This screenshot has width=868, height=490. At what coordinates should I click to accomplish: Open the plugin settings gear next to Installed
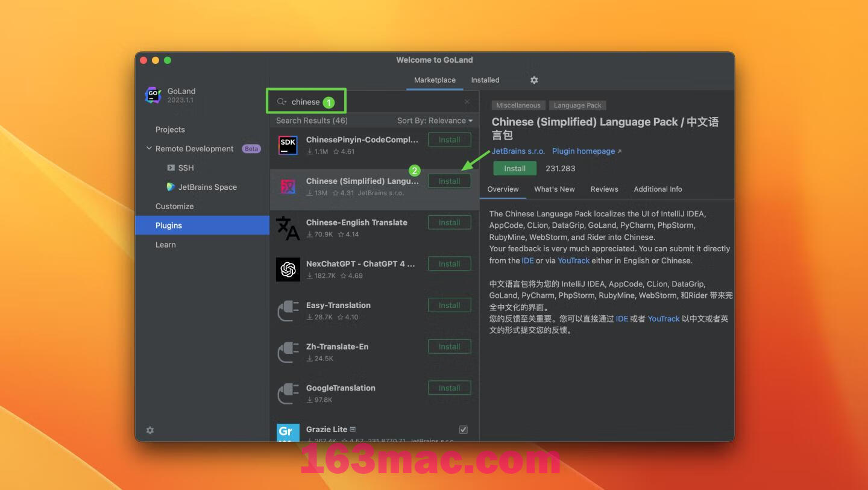[x=534, y=80]
